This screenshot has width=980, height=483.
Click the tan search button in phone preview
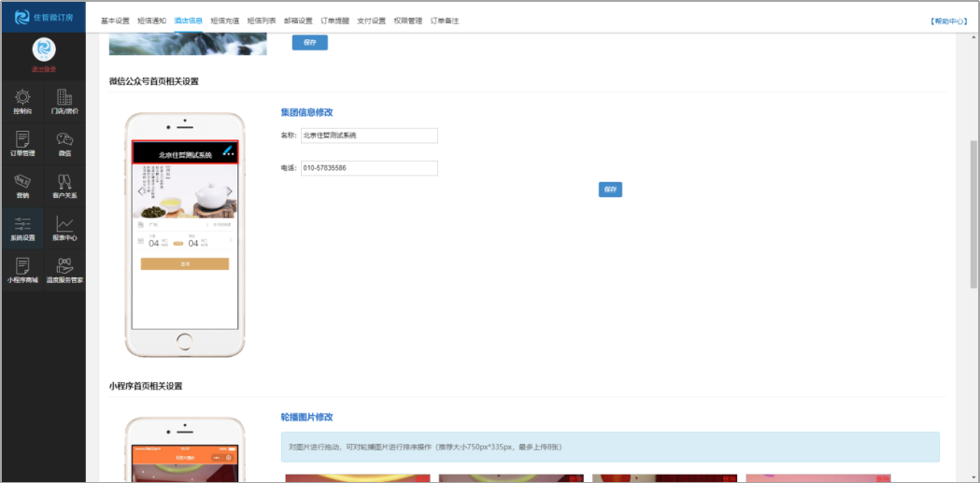point(185,263)
